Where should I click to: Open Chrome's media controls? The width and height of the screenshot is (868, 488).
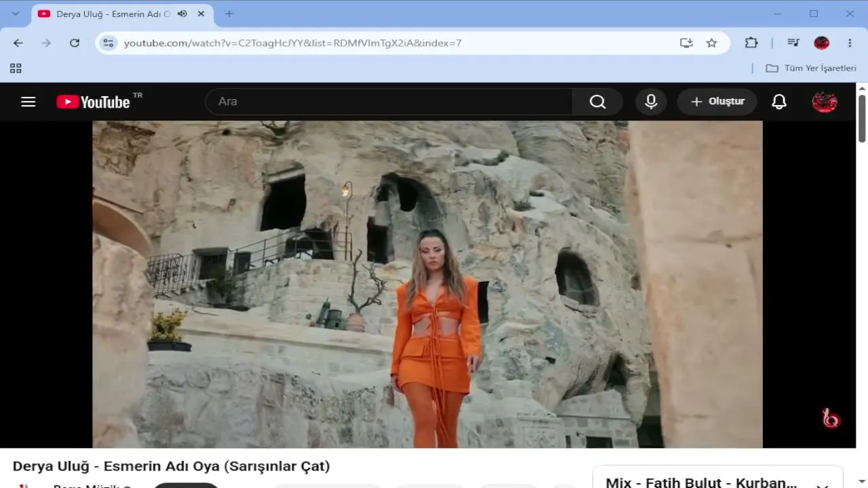(x=793, y=43)
